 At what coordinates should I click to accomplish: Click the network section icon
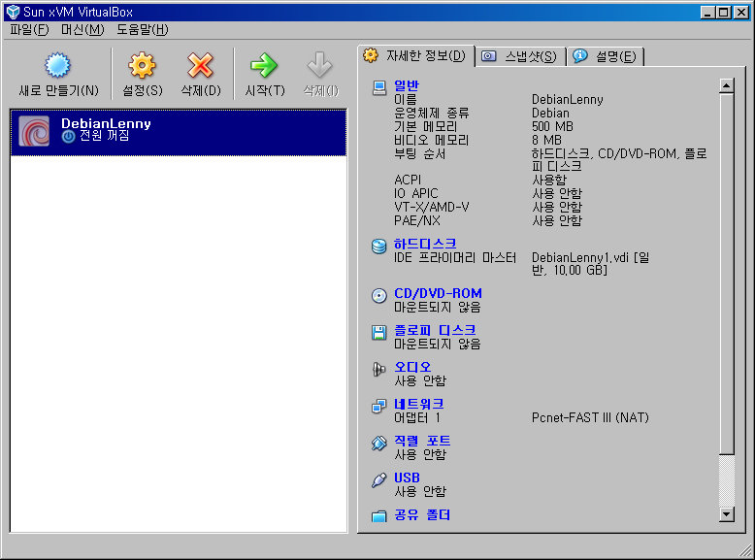[378, 406]
